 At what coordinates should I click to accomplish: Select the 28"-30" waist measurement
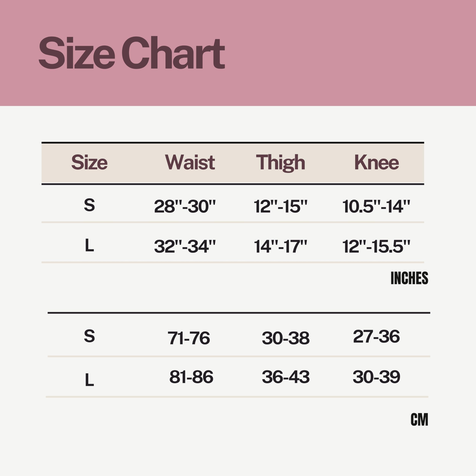point(185,206)
